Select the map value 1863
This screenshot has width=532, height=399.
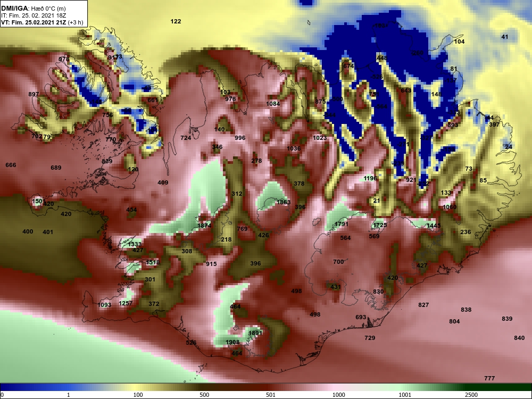pyautogui.click(x=284, y=202)
